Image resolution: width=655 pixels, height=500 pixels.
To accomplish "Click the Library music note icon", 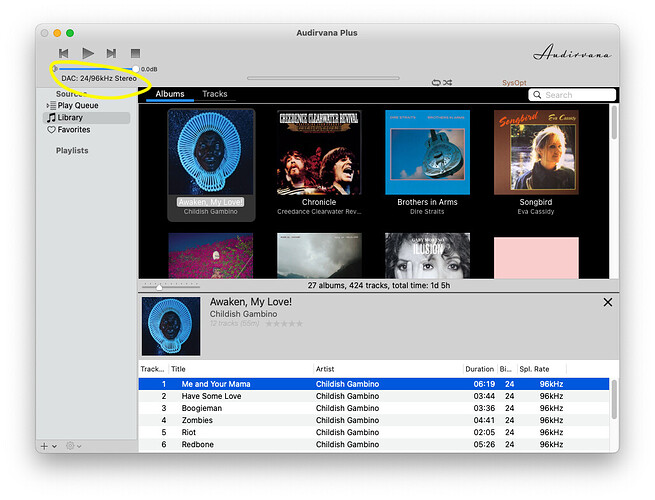I will coord(51,118).
